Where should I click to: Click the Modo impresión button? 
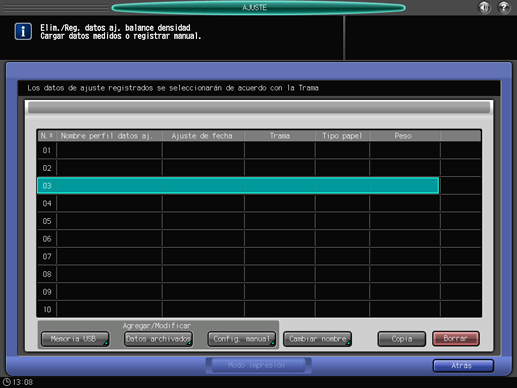258,365
